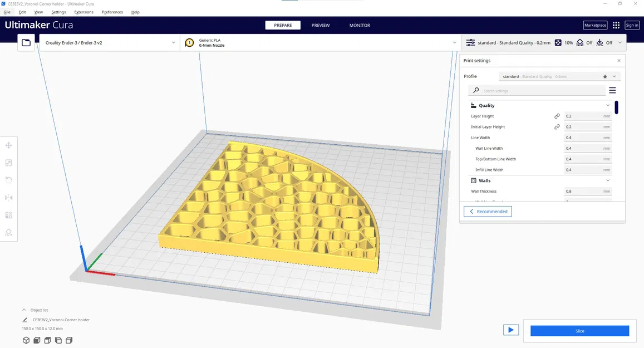The width and height of the screenshot is (644, 348).
Task: Open the Marketplace panel
Action: point(595,24)
